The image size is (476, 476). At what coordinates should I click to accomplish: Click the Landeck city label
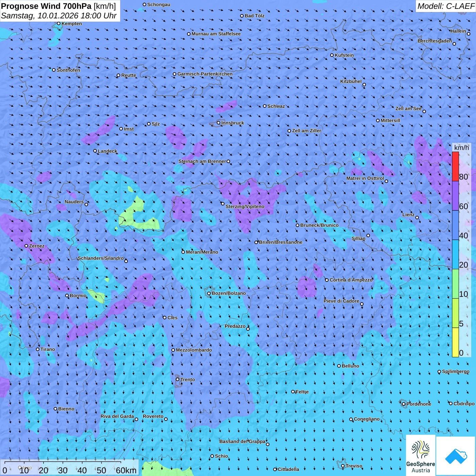(107, 151)
